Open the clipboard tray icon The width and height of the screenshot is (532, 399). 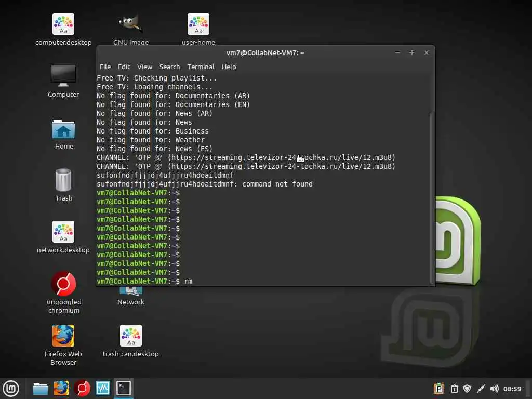(x=454, y=389)
